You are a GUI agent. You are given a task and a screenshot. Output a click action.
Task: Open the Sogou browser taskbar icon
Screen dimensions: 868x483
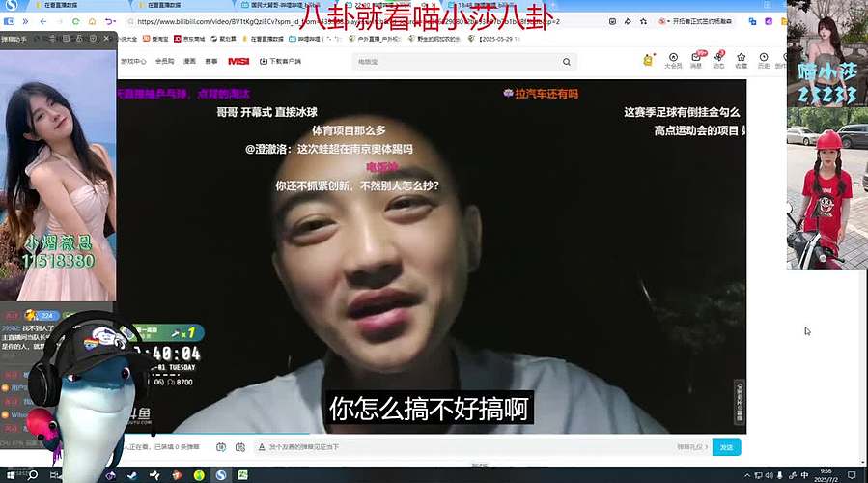click(221, 475)
